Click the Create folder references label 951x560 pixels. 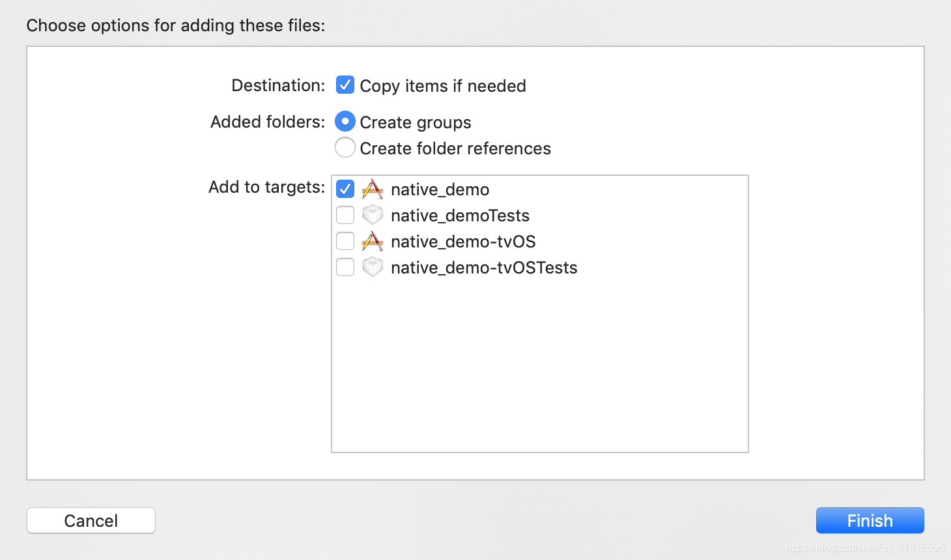tap(455, 148)
